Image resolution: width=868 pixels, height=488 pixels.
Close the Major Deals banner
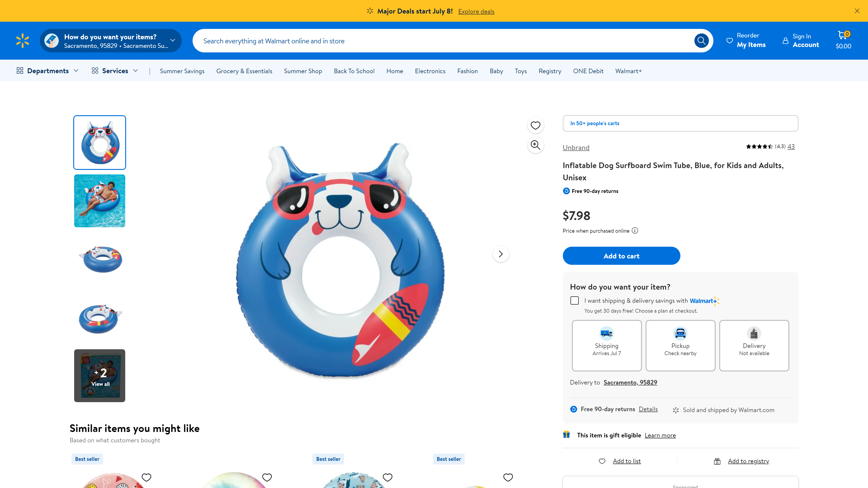(857, 11)
